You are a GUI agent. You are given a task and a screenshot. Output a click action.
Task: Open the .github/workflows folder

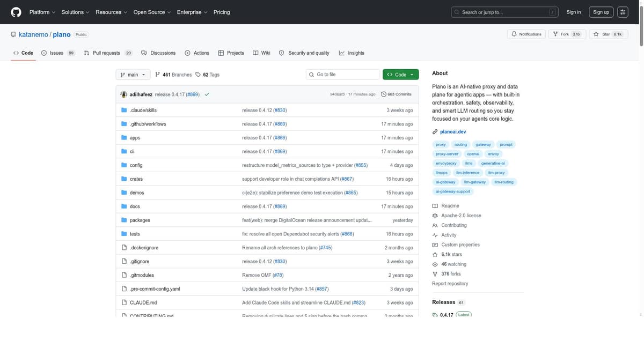pos(148,124)
